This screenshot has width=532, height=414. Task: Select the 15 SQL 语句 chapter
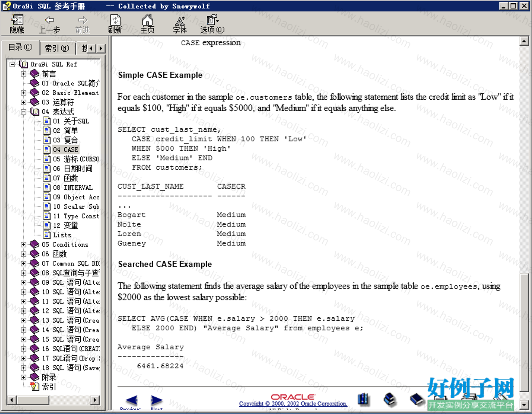point(71,340)
